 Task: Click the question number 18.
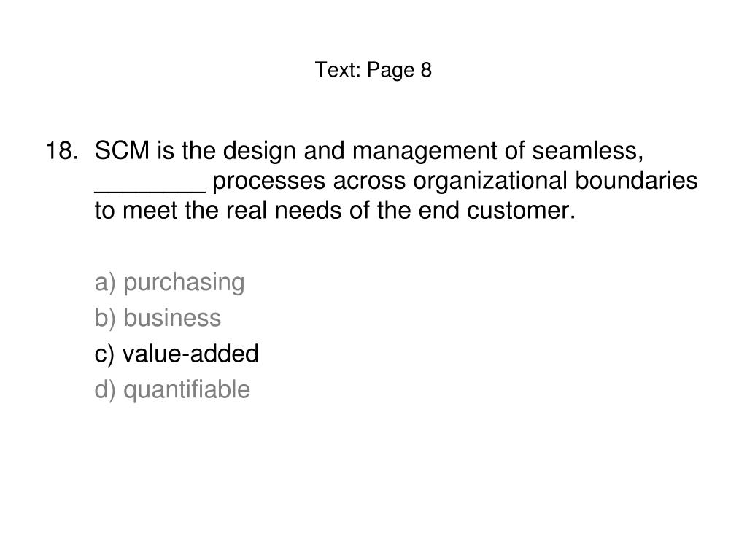(x=62, y=150)
